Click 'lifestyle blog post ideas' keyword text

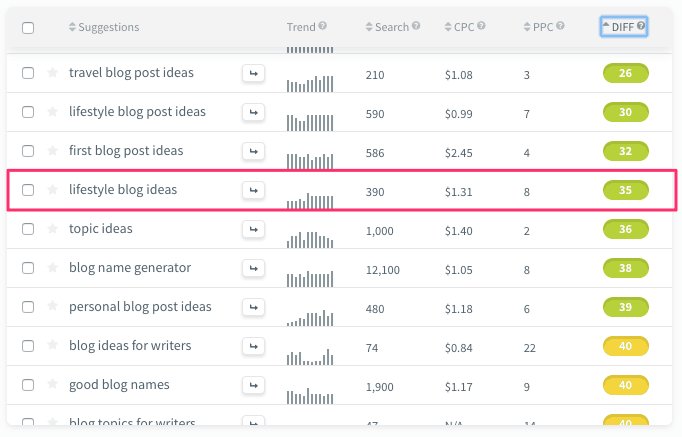137,112
